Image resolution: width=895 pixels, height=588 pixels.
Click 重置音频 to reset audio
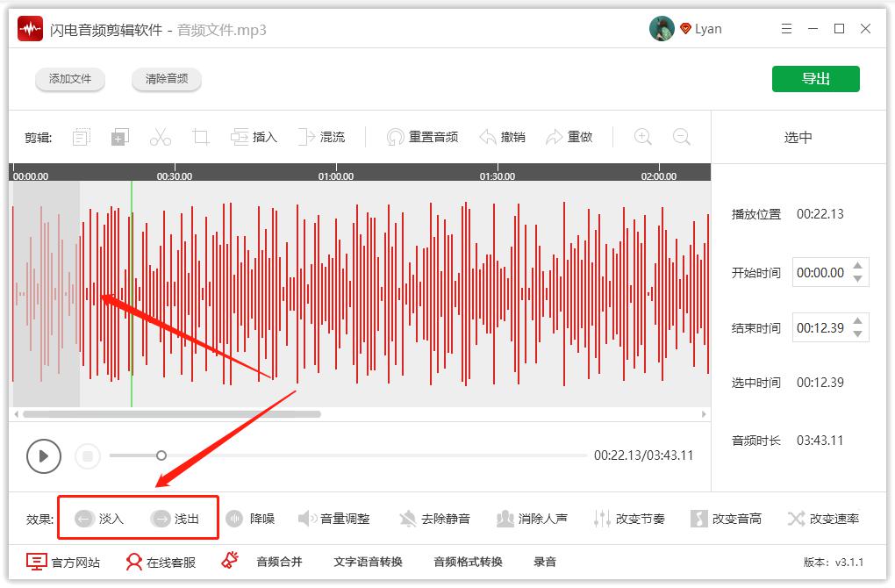point(422,137)
